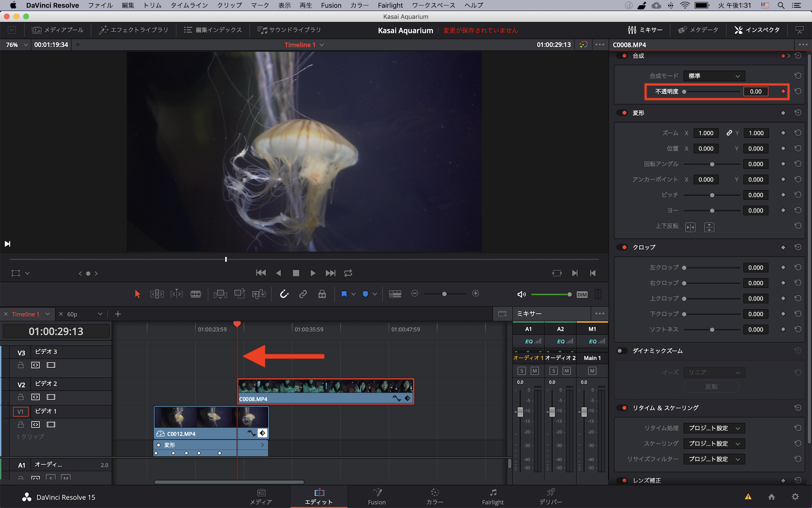
Task: Enable the ダイナミックズーム toggle
Action: tap(621, 351)
